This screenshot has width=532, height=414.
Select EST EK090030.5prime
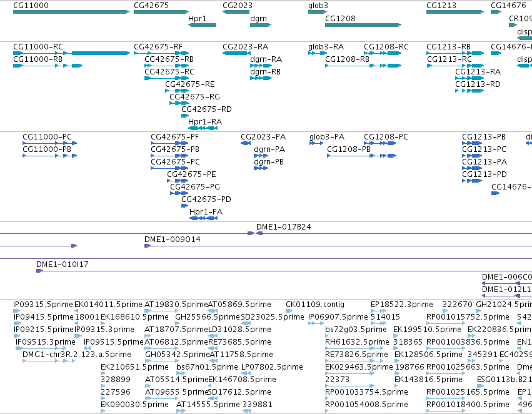click(x=134, y=405)
